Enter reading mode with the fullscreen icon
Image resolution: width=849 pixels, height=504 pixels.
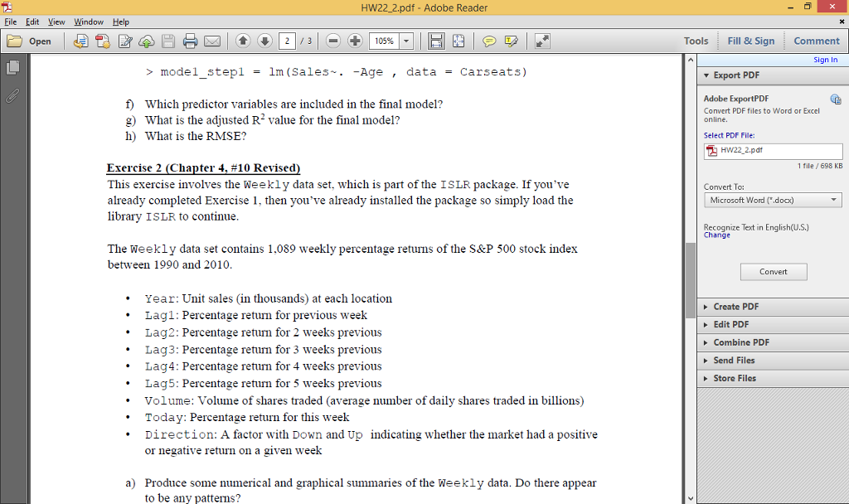tap(543, 40)
